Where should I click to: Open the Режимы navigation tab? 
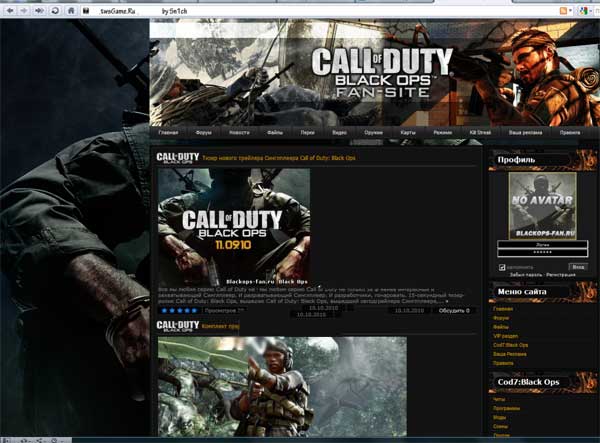pos(443,132)
